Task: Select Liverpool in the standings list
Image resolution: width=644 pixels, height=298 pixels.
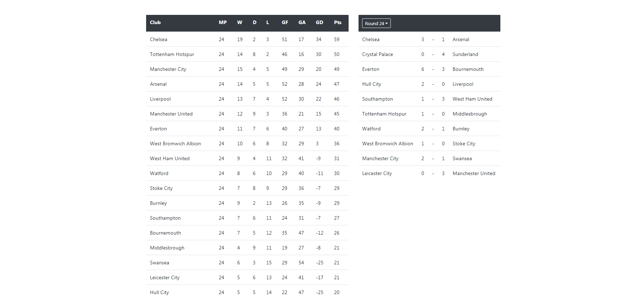Action: (x=160, y=99)
